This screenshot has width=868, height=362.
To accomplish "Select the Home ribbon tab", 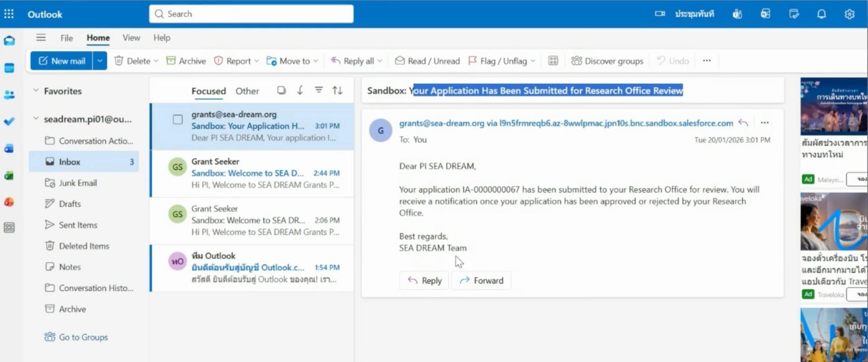I will 98,38.
